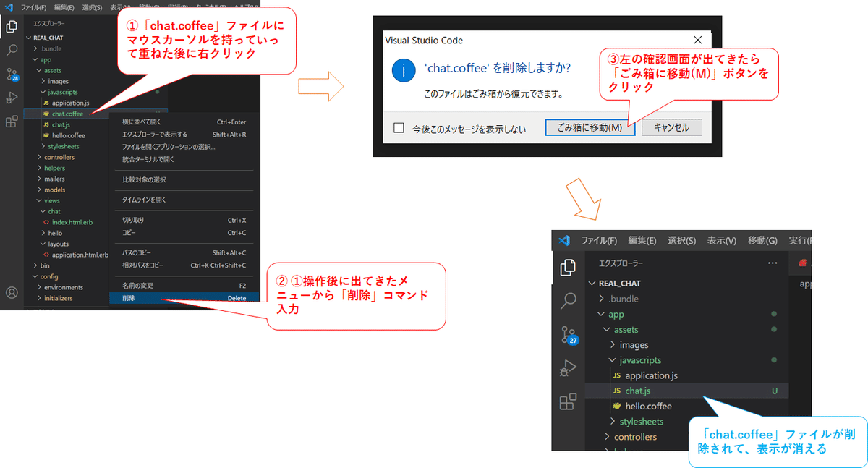Expand the environments folder chevron
This screenshot has width=868, height=468.
pos(40,287)
